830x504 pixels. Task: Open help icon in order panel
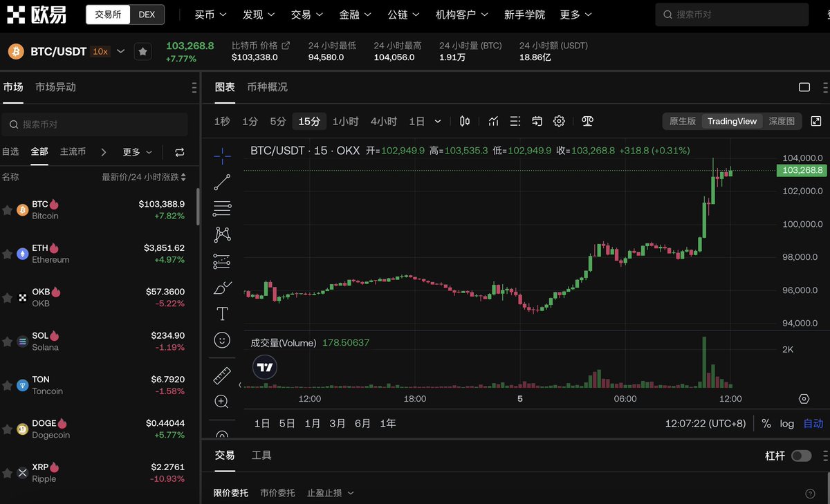(x=811, y=494)
